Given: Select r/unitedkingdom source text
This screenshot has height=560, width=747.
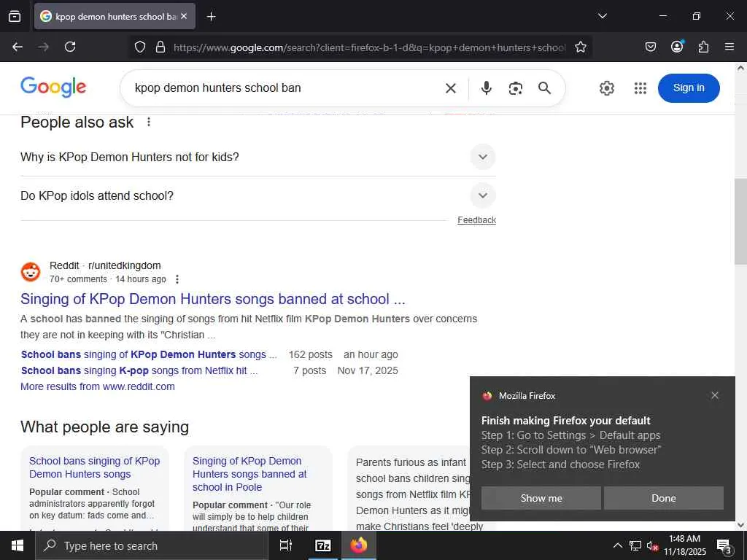Looking at the screenshot, I should [x=124, y=265].
